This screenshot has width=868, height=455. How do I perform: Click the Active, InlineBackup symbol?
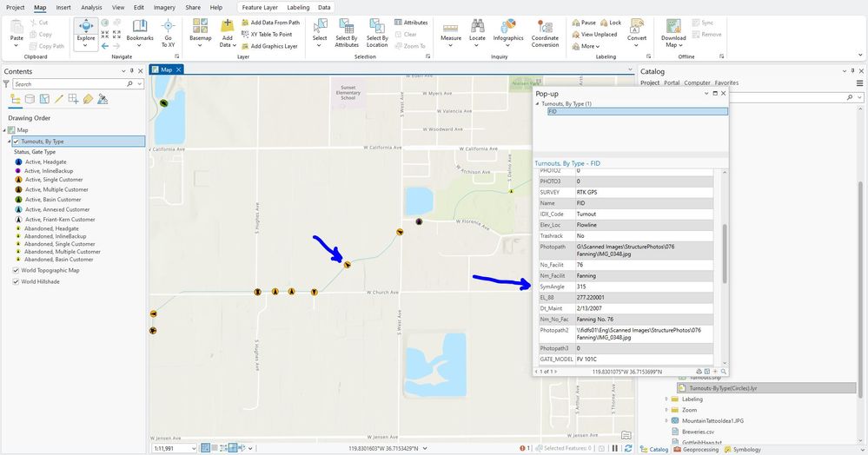18,171
